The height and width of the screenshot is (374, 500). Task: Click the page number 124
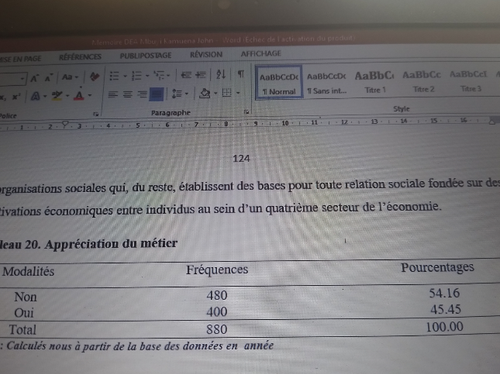click(x=241, y=158)
